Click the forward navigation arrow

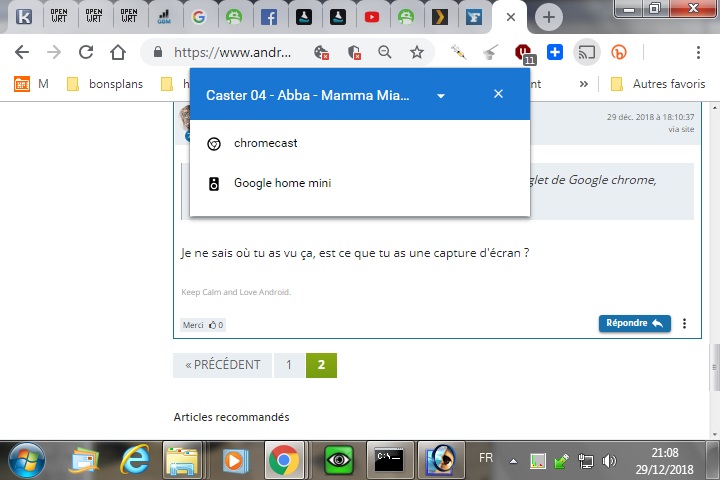(x=54, y=52)
